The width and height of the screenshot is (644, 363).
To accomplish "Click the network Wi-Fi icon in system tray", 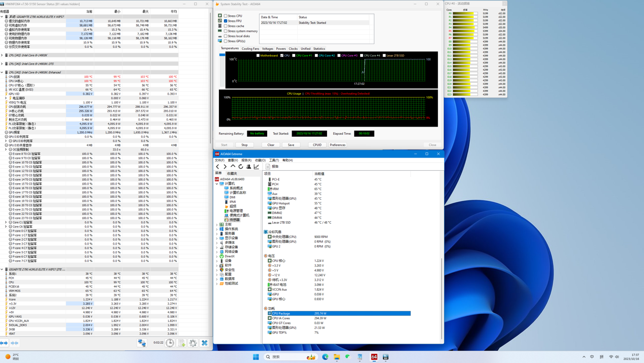I will tap(611, 357).
